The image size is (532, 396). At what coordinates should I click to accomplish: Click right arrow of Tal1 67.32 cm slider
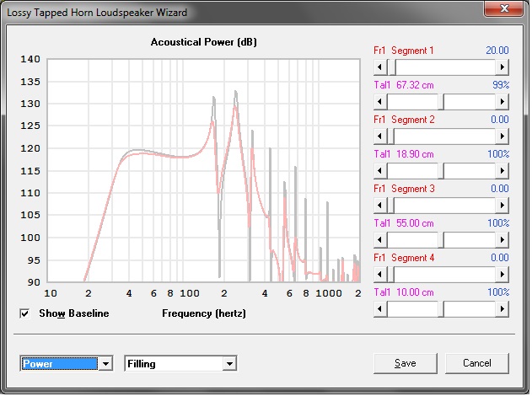502,102
